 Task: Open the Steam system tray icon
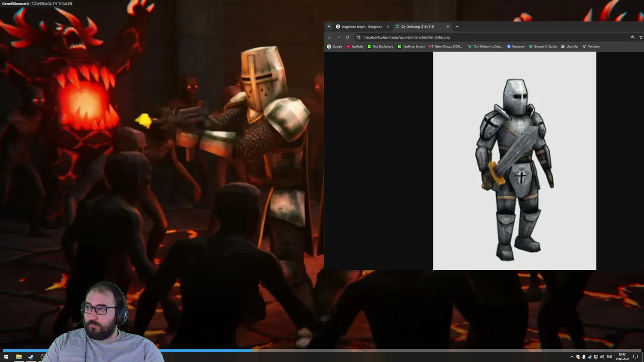(590, 357)
